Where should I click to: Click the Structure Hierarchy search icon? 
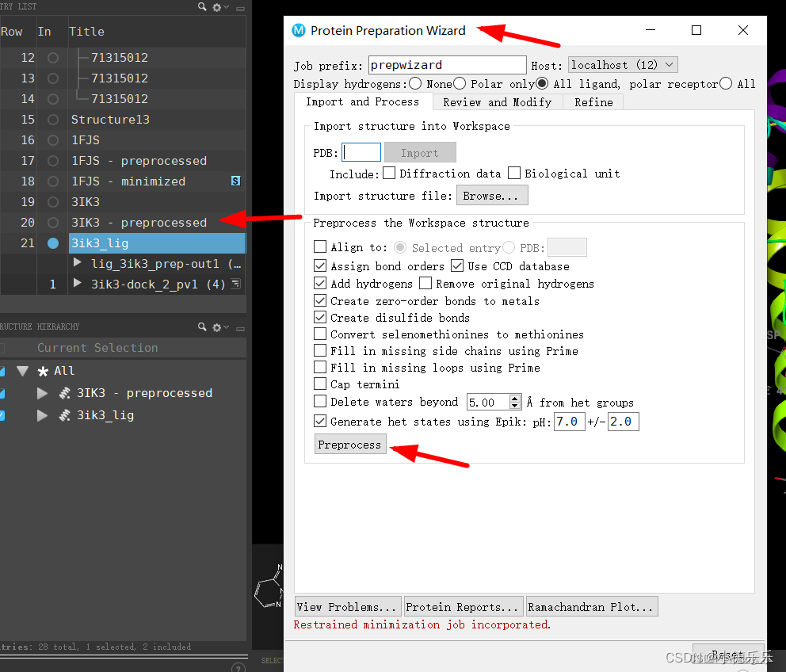[x=202, y=327]
